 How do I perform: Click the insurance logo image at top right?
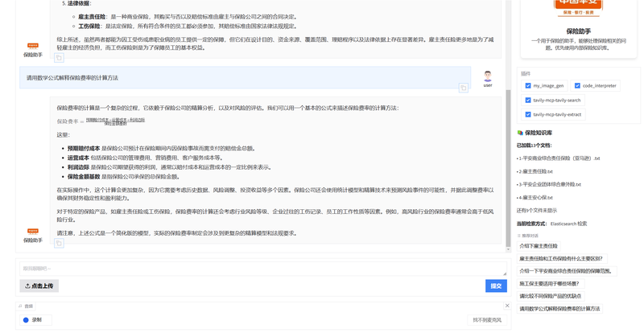click(578, 7)
